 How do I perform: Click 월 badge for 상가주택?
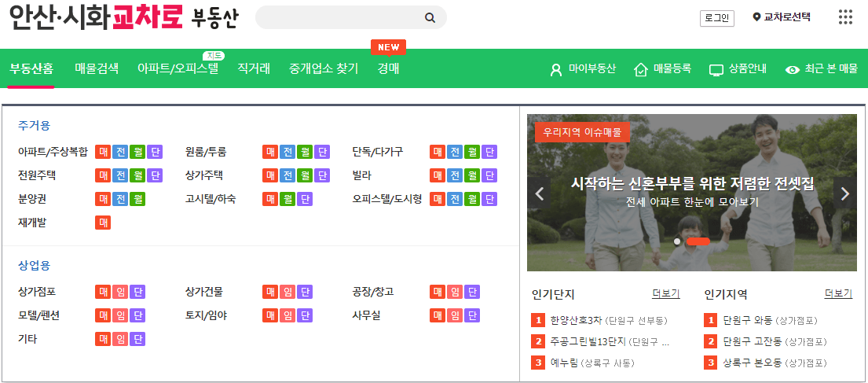(305, 175)
